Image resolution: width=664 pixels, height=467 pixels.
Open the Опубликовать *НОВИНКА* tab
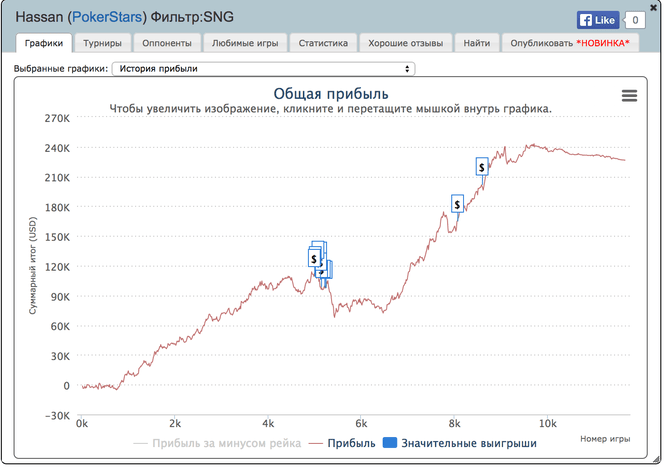coord(570,43)
